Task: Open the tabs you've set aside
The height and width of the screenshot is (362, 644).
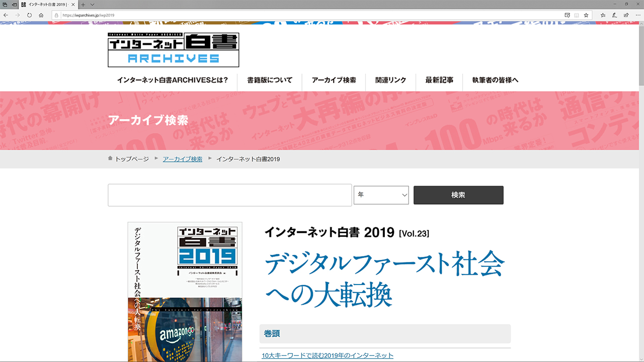Action: [5, 4]
